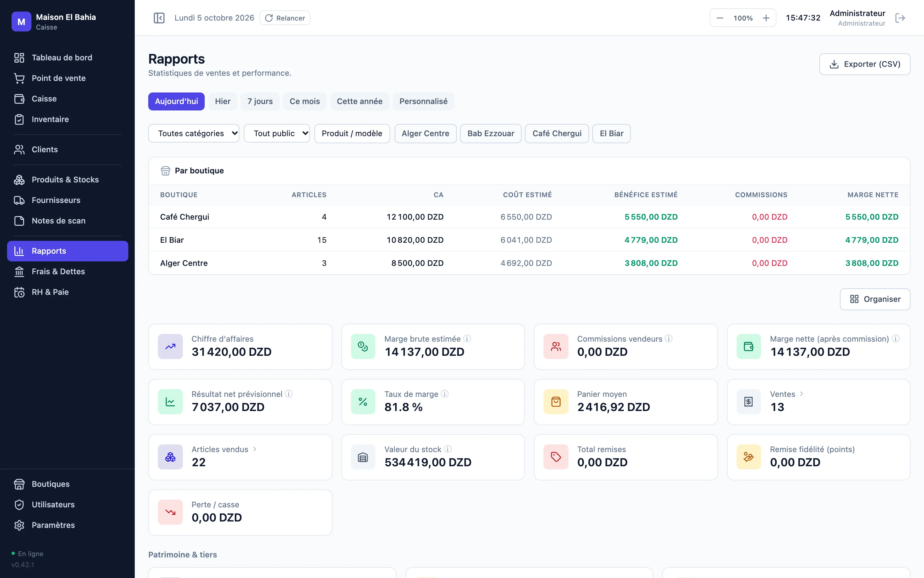Click info icon beside Commissions vendeurs

click(669, 339)
